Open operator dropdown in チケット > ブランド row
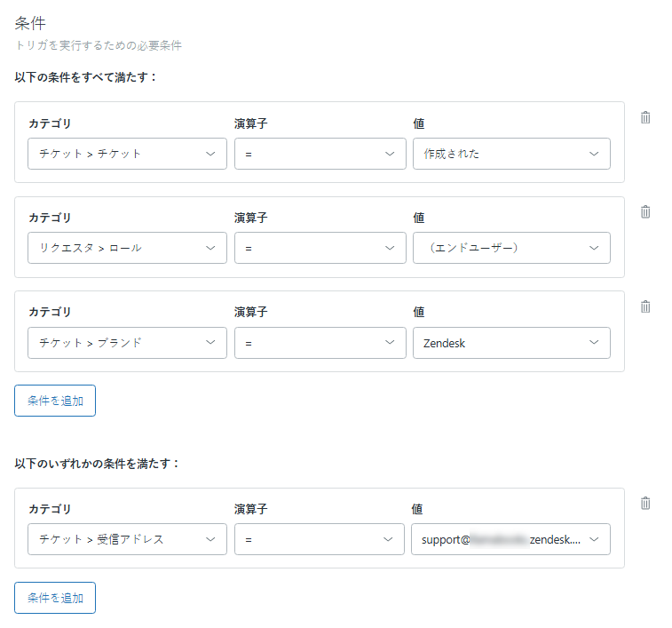This screenshot has height=628, width=672. click(320, 343)
